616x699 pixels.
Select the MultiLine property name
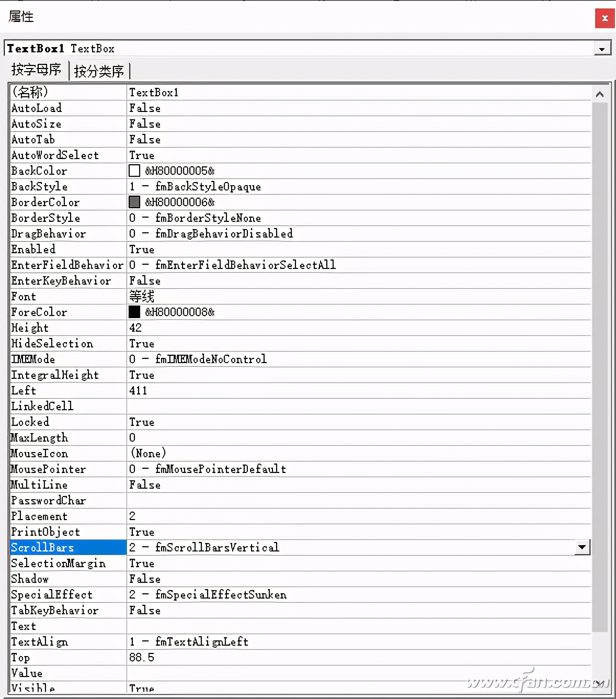click(x=39, y=484)
